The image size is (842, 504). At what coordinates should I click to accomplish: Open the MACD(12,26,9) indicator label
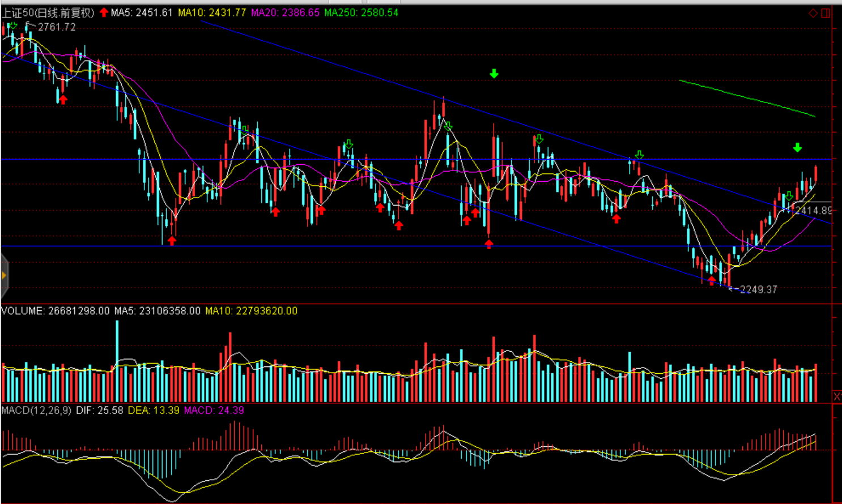(x=36, y=410)
